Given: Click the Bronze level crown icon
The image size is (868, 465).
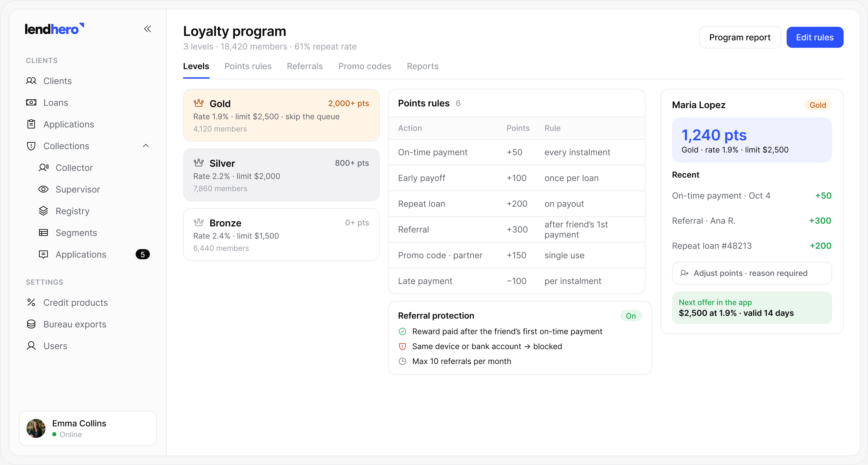Looking at the screenshot, I should point(199,222).
